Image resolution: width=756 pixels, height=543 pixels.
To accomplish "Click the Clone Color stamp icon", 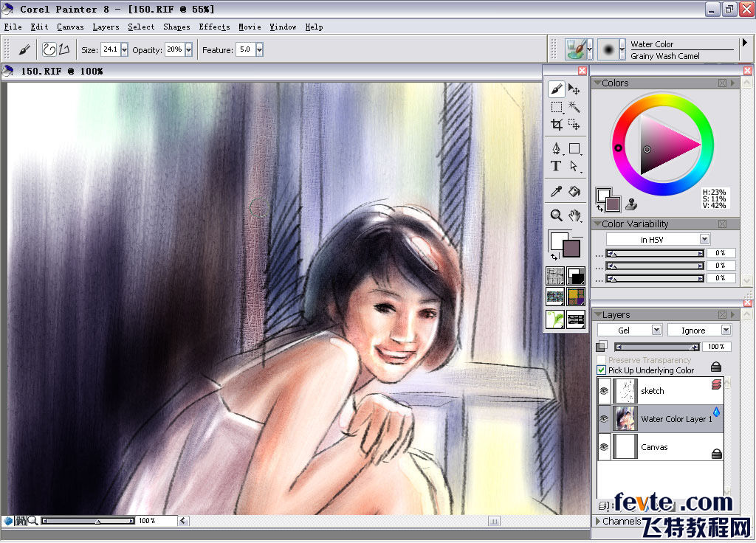I will coord(631,204).
